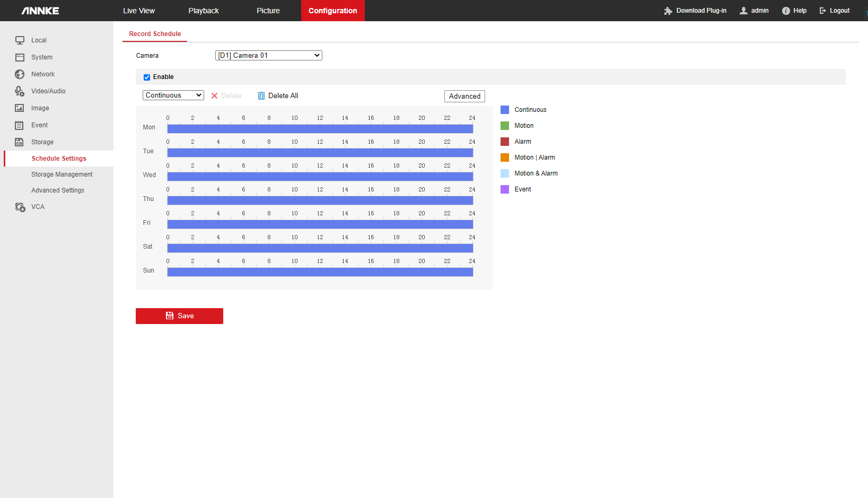Click the VCA icon in sidebar

(20, 207)
